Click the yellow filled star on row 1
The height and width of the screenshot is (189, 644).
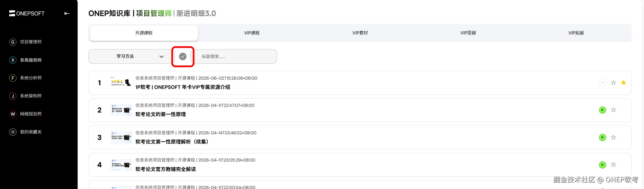[623, 83]
